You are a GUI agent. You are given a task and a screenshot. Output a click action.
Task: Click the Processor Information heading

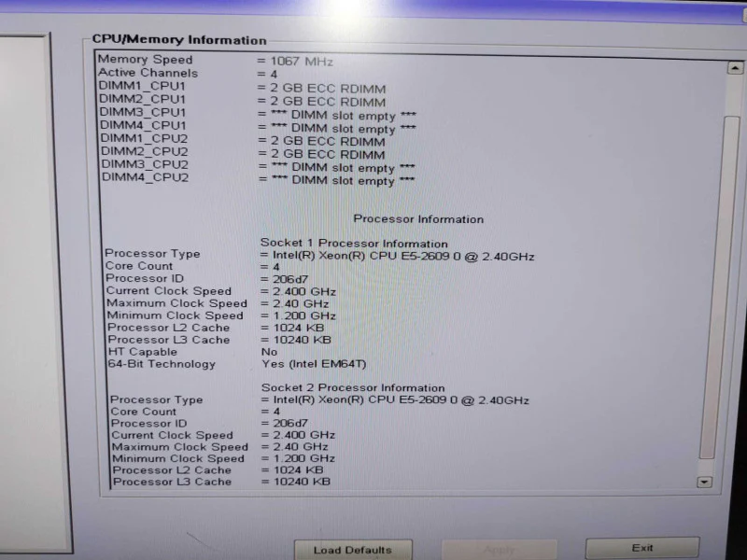click(x=418, y=219)
